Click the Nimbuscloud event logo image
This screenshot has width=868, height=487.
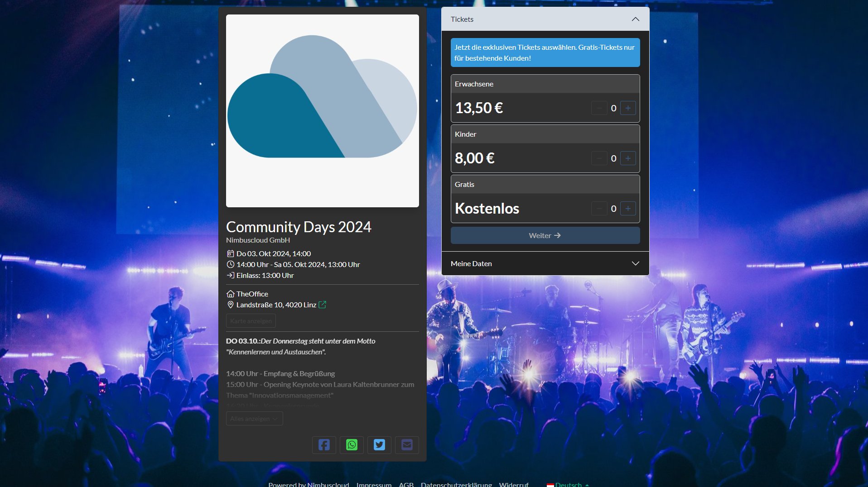click(323, 111)
